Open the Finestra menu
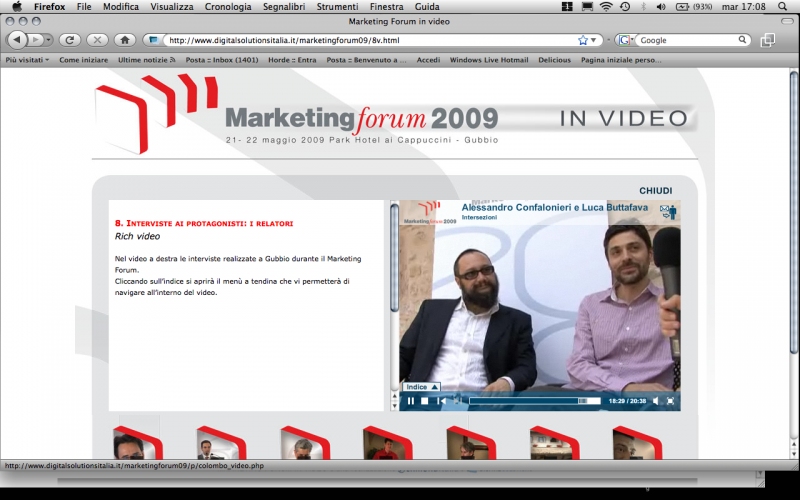 (386, 7)
